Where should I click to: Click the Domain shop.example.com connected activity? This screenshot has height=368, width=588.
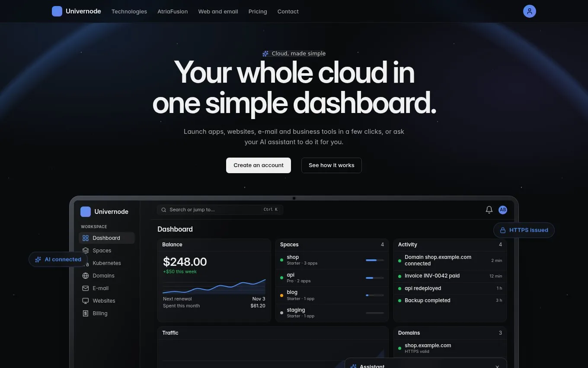450,261
